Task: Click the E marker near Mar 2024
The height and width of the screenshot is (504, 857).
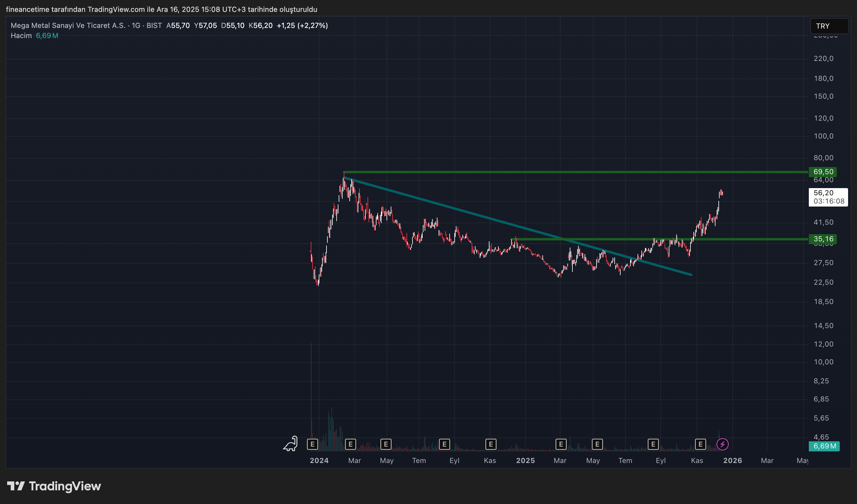Action: 350,444
